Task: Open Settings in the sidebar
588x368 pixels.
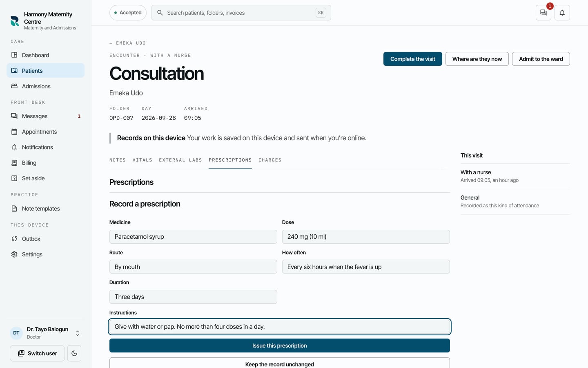Action: 45,254
